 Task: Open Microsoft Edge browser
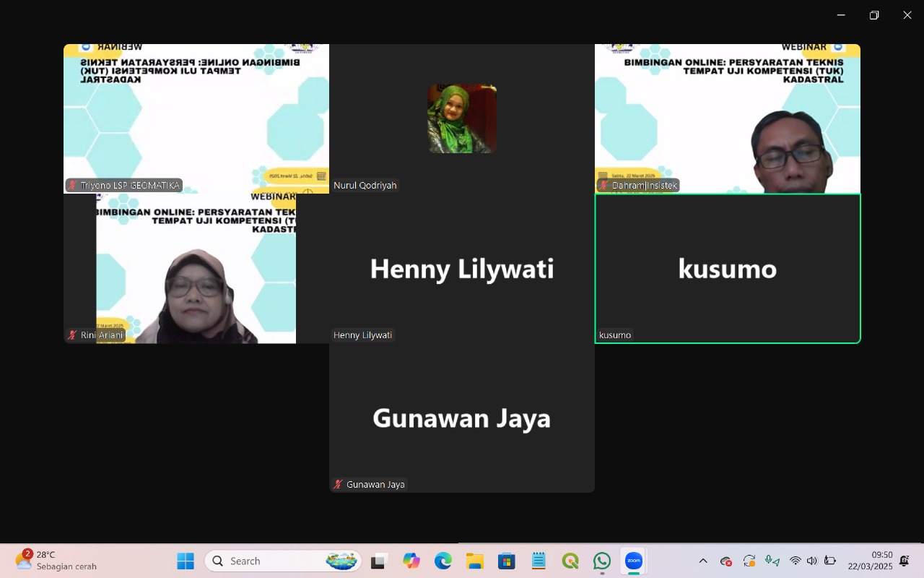(443, 561)
